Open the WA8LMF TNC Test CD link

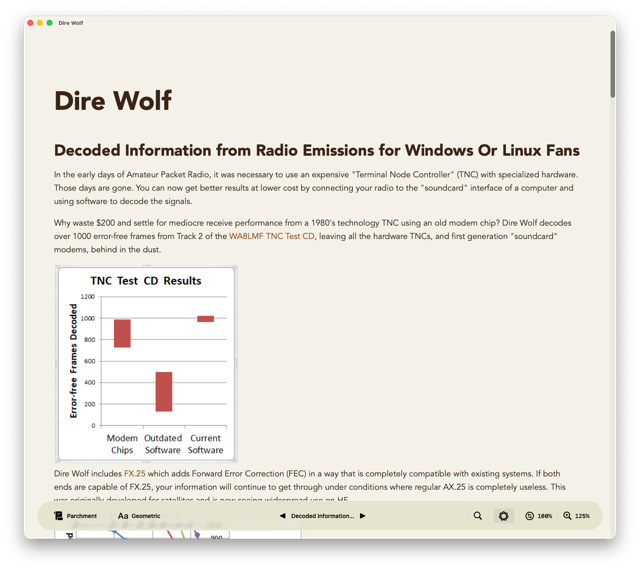[x=272, y=236]
